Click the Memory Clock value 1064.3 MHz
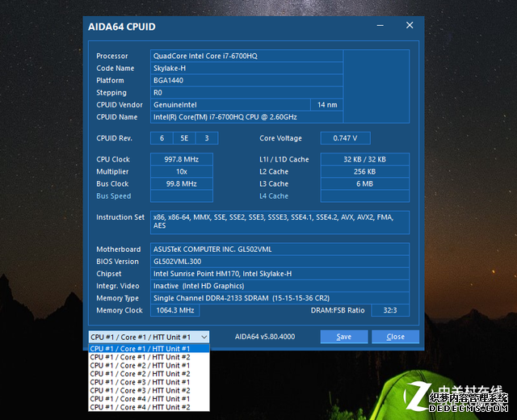The height and width of the screenshot is (420, 517). click(x=175, y=310)
